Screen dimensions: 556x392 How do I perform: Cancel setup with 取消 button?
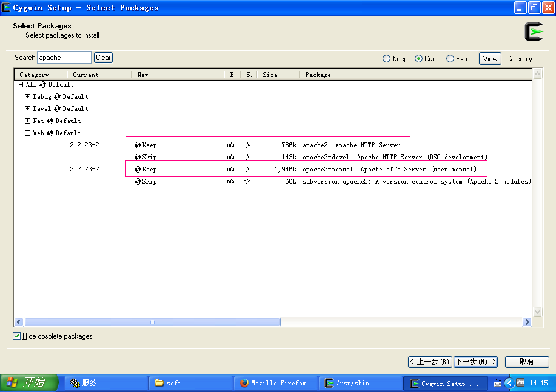[526, 362]
